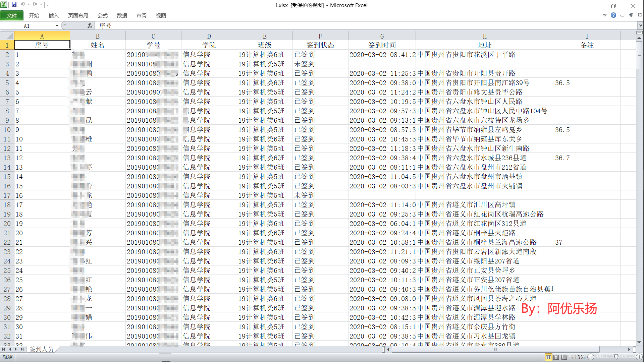This screenshot has height=362, width=644.
Task: Click the 未签到 cell in row 3
Action: pos(320,64)
